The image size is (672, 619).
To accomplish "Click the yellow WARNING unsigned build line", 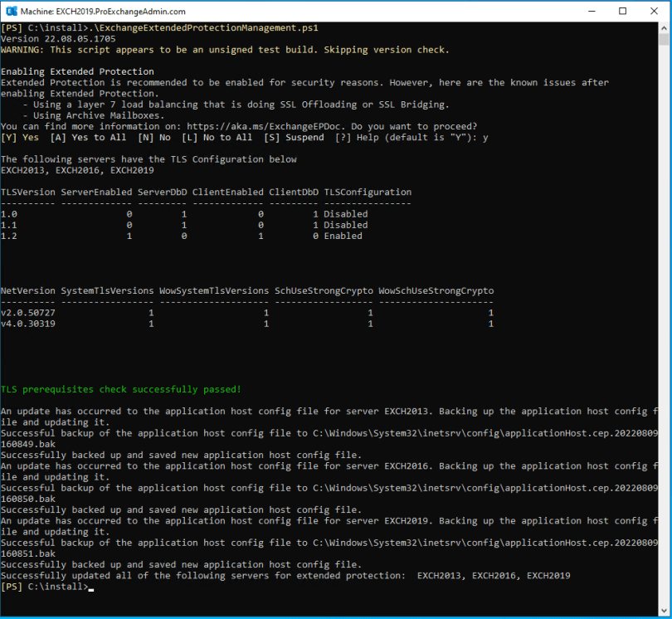I will click(x=224, y=50).
